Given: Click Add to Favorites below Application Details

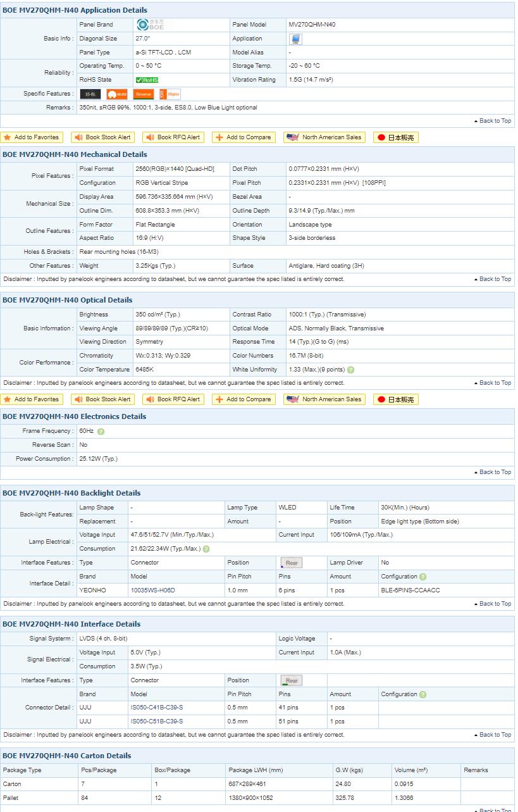Looking at the screenshot, I should pos(31,137).
